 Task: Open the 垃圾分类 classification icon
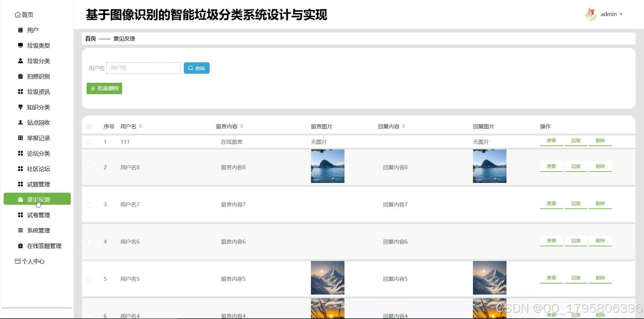click(20, 61)
